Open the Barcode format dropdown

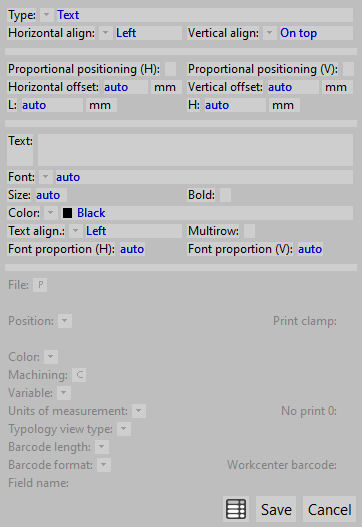tap(104, 465)
